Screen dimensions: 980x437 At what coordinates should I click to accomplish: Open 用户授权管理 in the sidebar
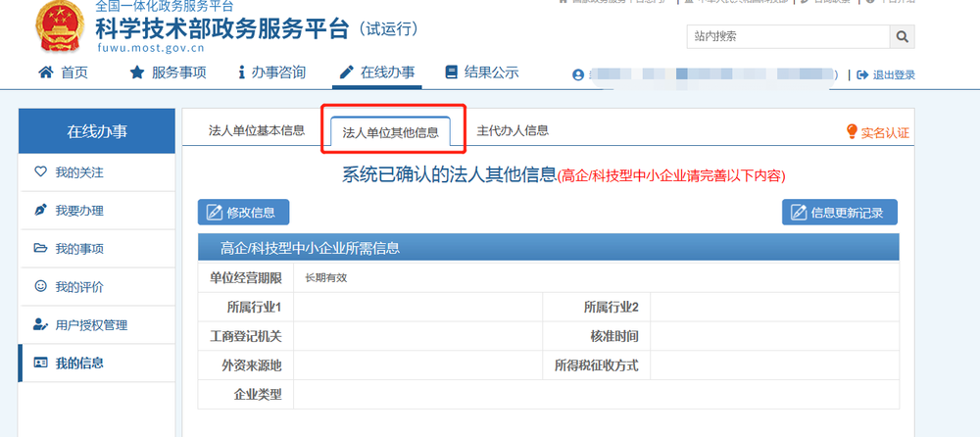point(90,325)
